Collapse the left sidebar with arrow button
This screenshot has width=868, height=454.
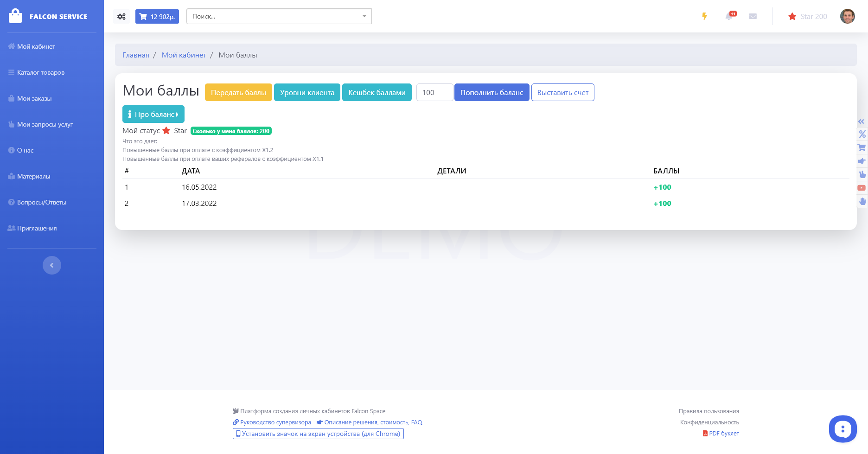coord(52,265)
